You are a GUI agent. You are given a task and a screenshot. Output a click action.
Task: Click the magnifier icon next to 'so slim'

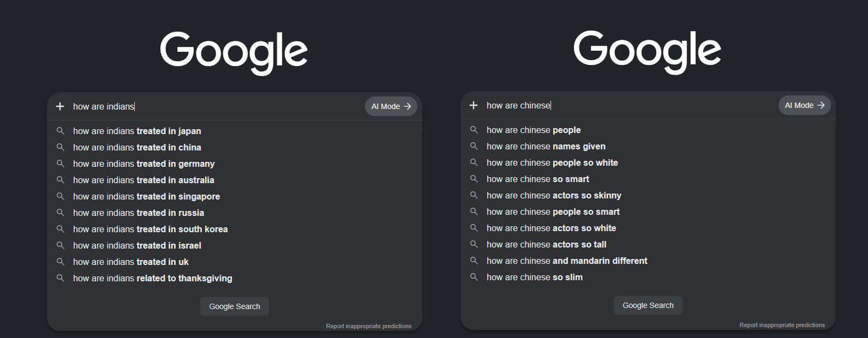pos(474,277)
